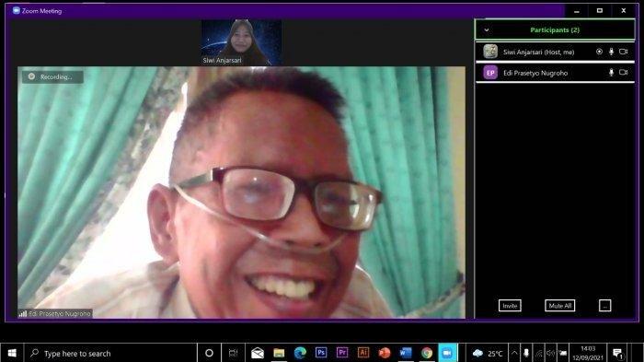The width and height of the screenshot is (644, 362).
Task: Toggle Siwi Anjarsari's camera icon
Action: pyautogui.click(x=623, y=52)
